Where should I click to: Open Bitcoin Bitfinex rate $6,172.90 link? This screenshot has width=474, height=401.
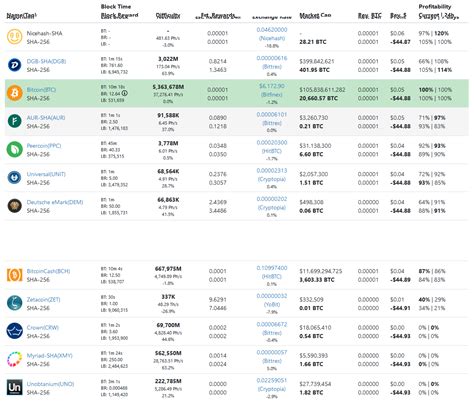(272, 86)
